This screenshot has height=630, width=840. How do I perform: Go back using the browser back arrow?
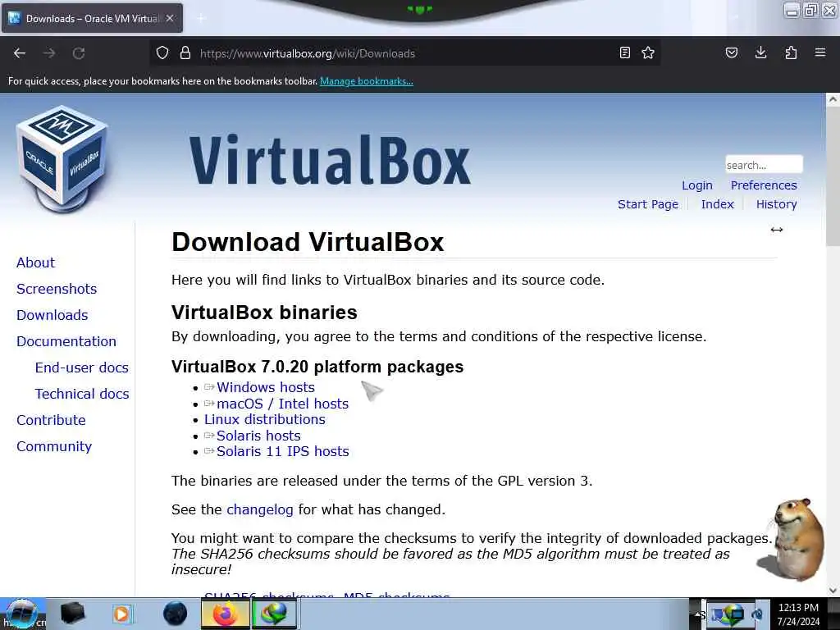point(20,53)
